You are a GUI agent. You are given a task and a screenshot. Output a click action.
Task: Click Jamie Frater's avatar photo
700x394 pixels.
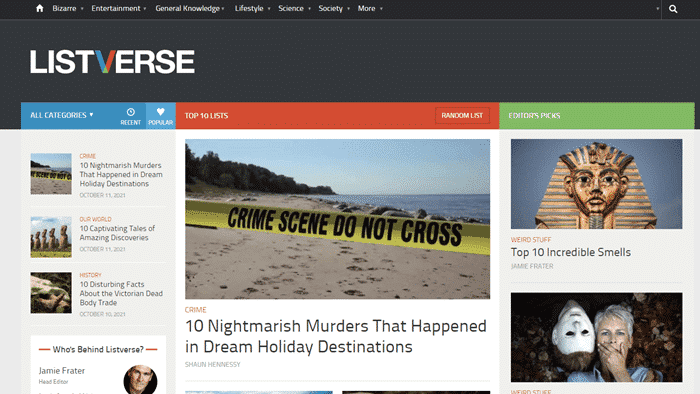tap(140, 379)
